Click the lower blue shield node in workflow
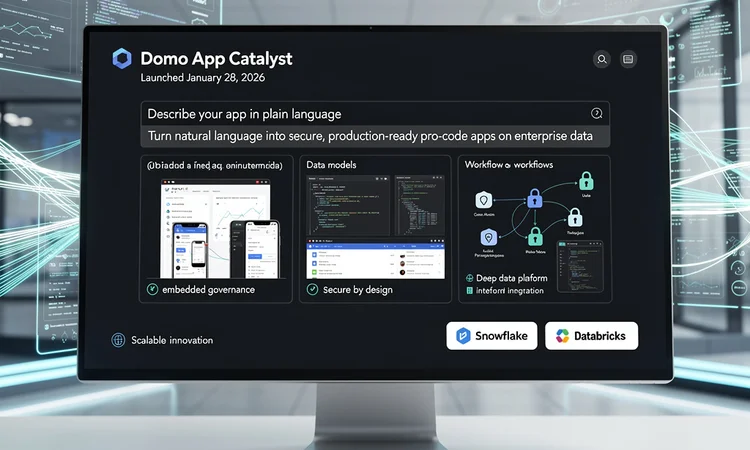750x450 pixels. click(488, 237)
